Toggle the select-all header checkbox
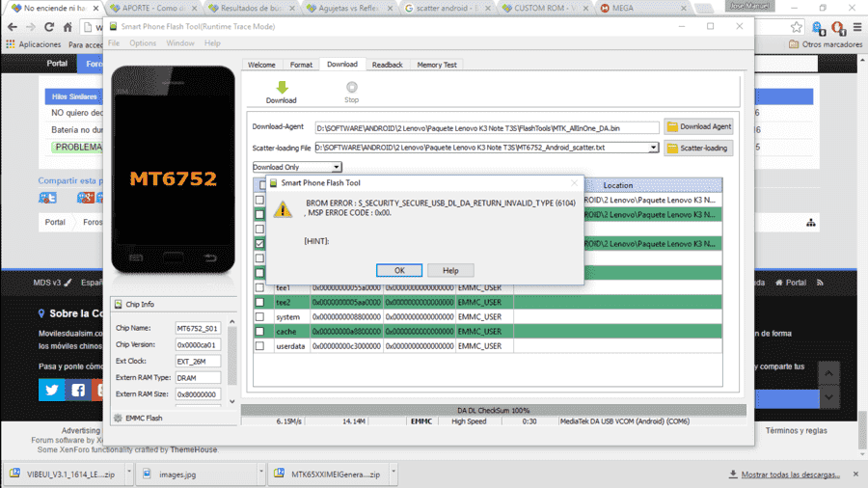This screenshot has width=868, height=488. point(262,185)
